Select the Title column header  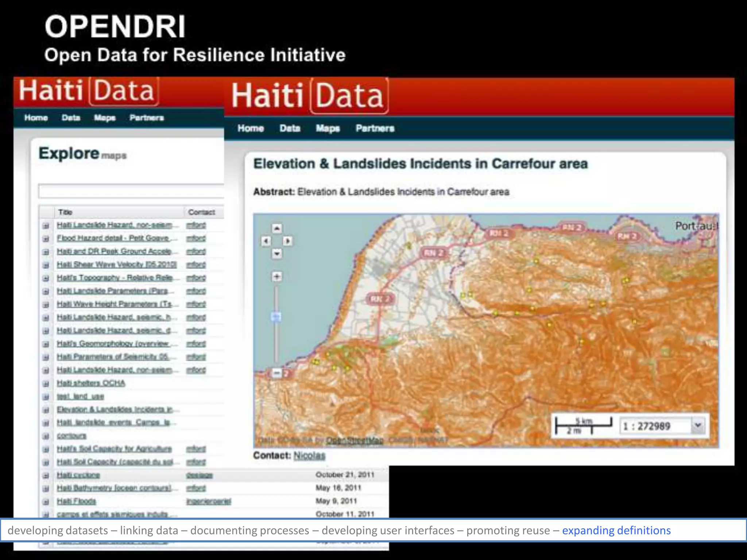pyautogui.click(x=119, y=212)
